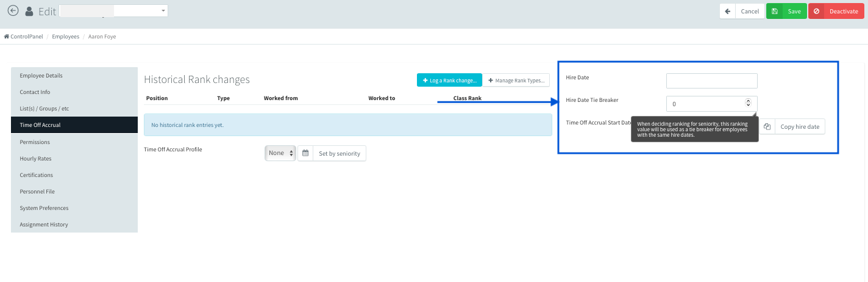Click Copy hire date button
This screenshot has width=868, height=282.
point(800,126)
